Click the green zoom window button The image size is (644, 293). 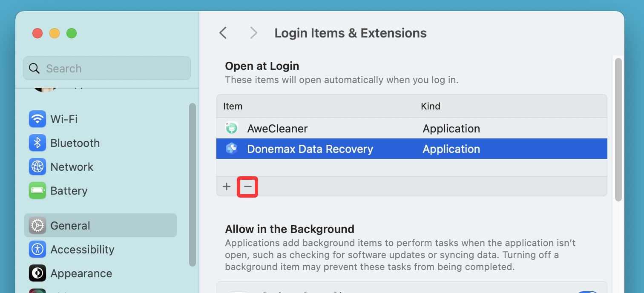tap(72, 33)
